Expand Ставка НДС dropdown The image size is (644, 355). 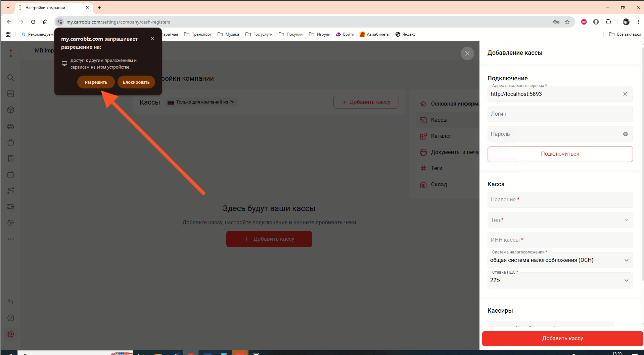(560, 280)
